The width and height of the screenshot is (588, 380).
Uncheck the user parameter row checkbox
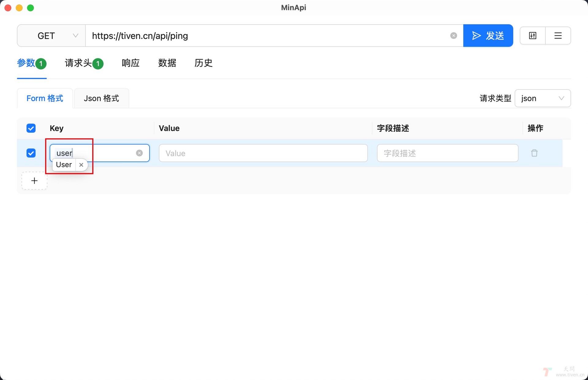click(31, 153)
